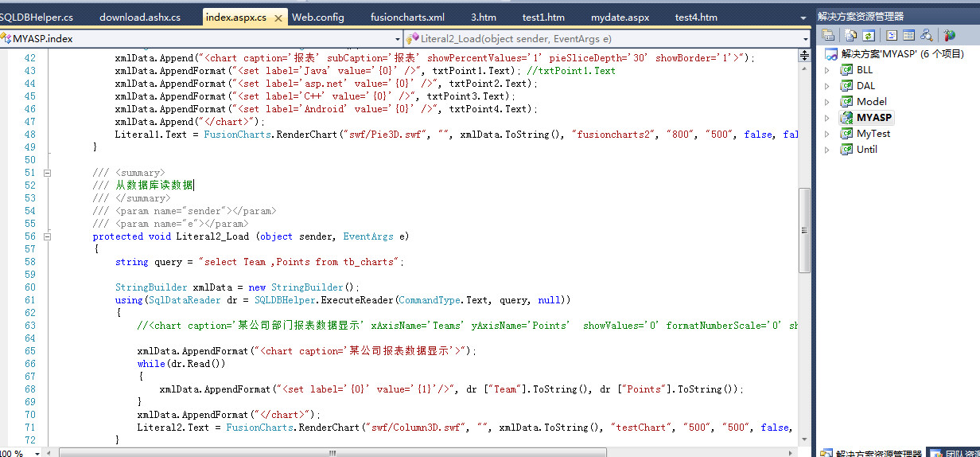This screenshot has width=980, height=457.
Task: Click the horizontal scrollbar thumb in the code editor
Action: [332, 452]
